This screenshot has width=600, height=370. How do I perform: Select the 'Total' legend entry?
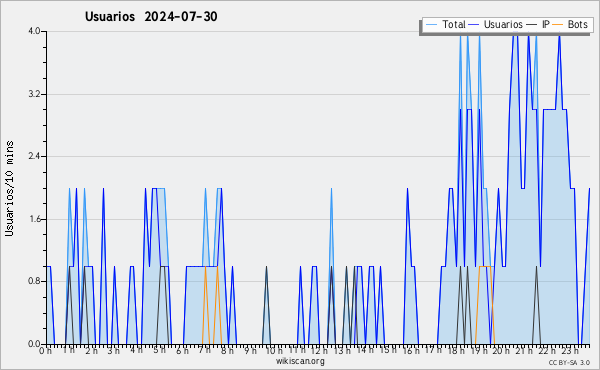[x=454, y=24]
